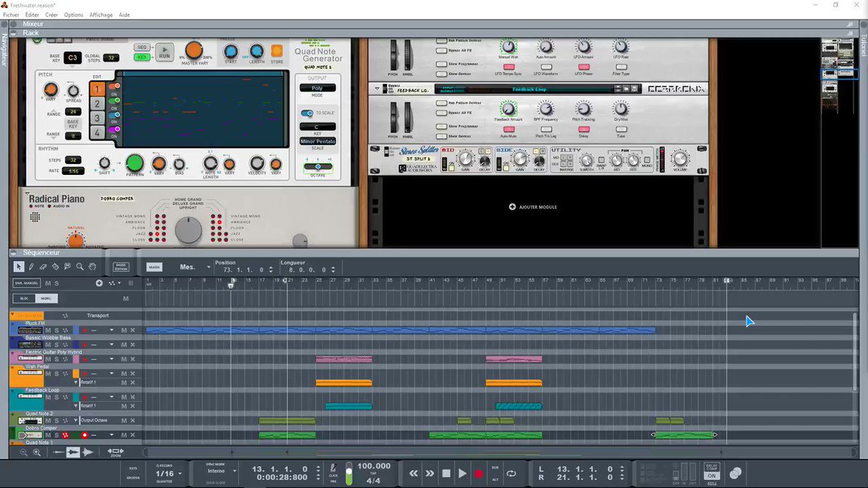Image resolution: width=868 pixels, height=488 pixels.
Task: Switch to MORC view button
Action: [x=46, y=299]
